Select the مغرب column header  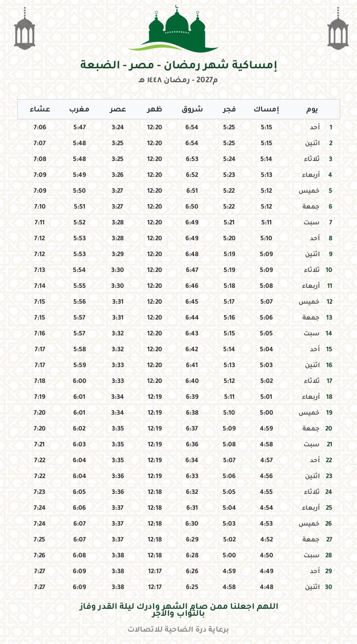coord(79,109)
